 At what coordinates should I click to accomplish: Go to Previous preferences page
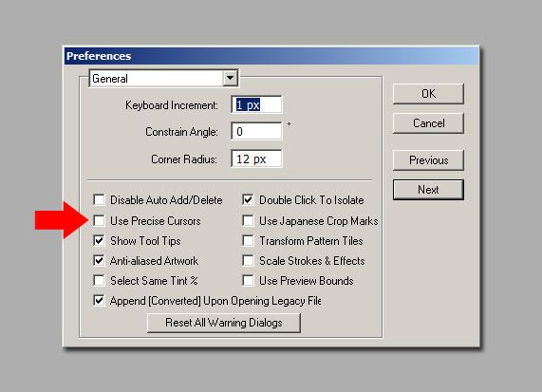428,160
